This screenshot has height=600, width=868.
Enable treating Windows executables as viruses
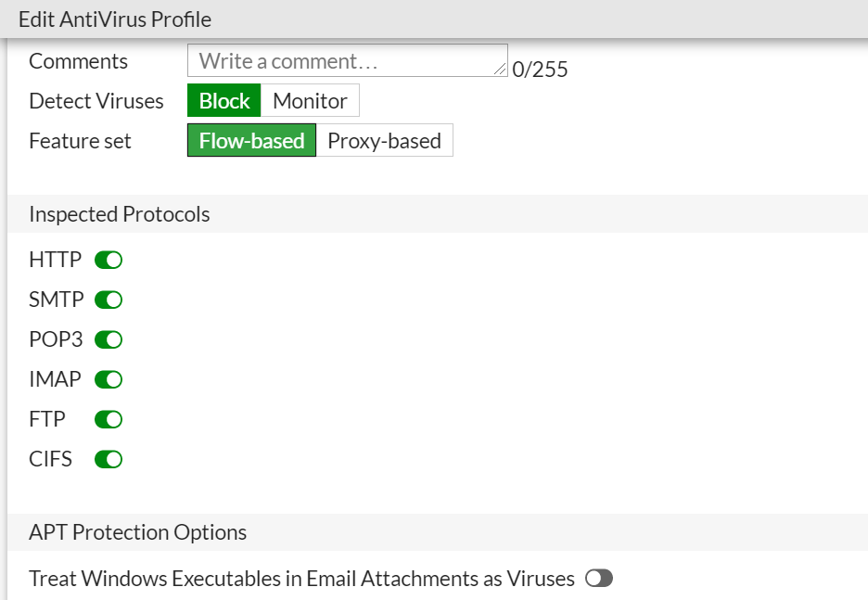[x=599, y=579]
